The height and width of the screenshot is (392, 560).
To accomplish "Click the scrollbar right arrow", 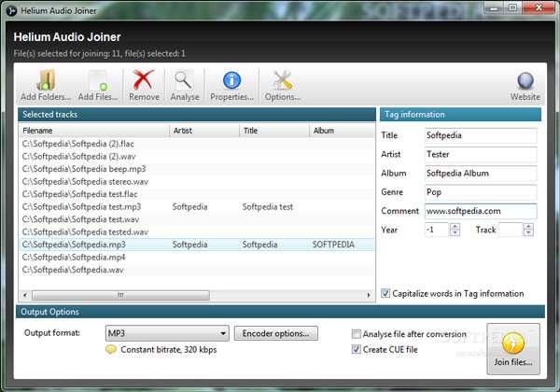I will point(369,295).
